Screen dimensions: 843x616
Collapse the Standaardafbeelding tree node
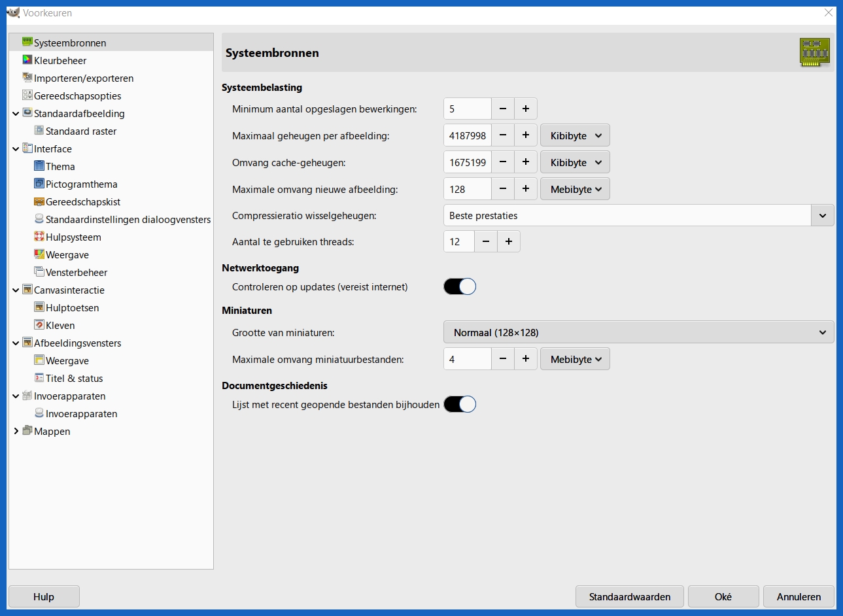tap(16, 114)
